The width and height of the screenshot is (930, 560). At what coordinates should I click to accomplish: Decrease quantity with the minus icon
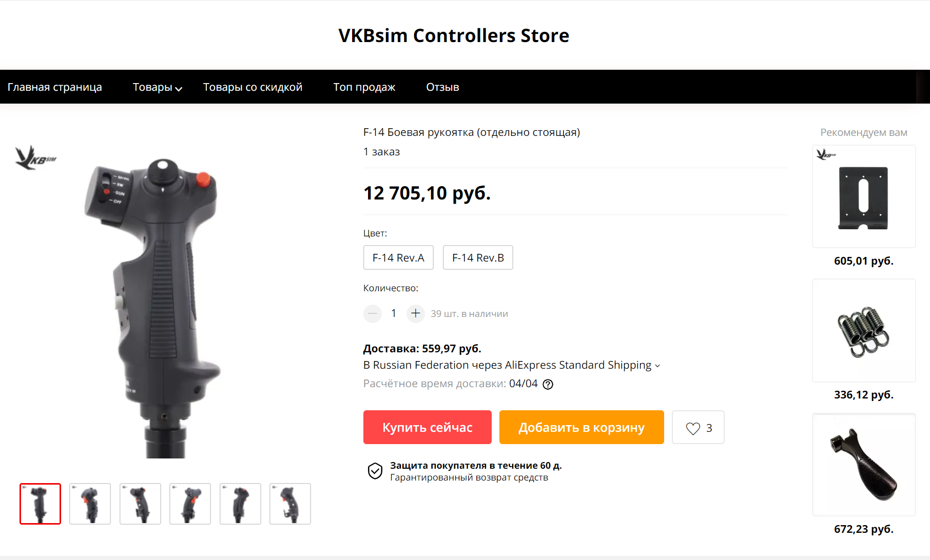[373, 313]
